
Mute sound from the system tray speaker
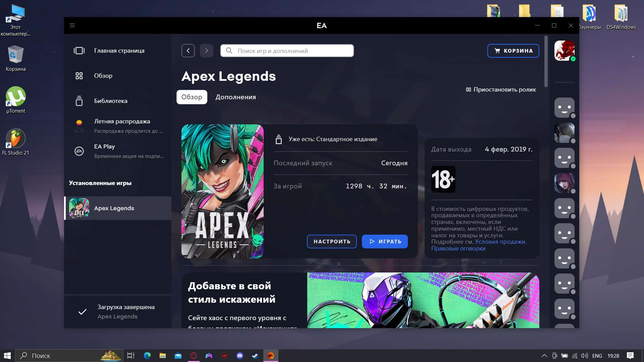coord(585,356)
